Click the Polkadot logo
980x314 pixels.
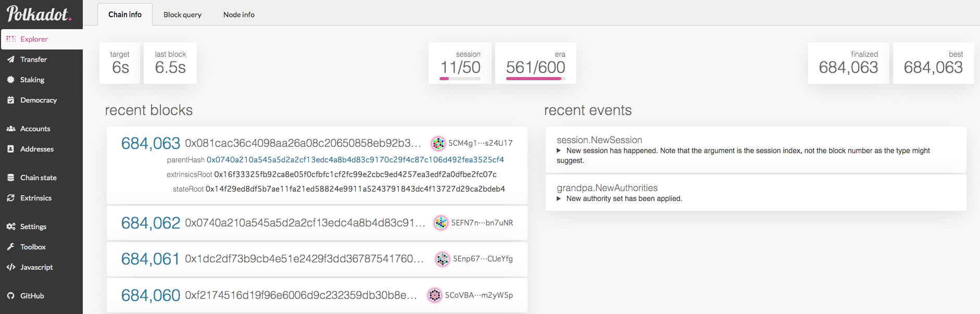click(x=39, y=13)
